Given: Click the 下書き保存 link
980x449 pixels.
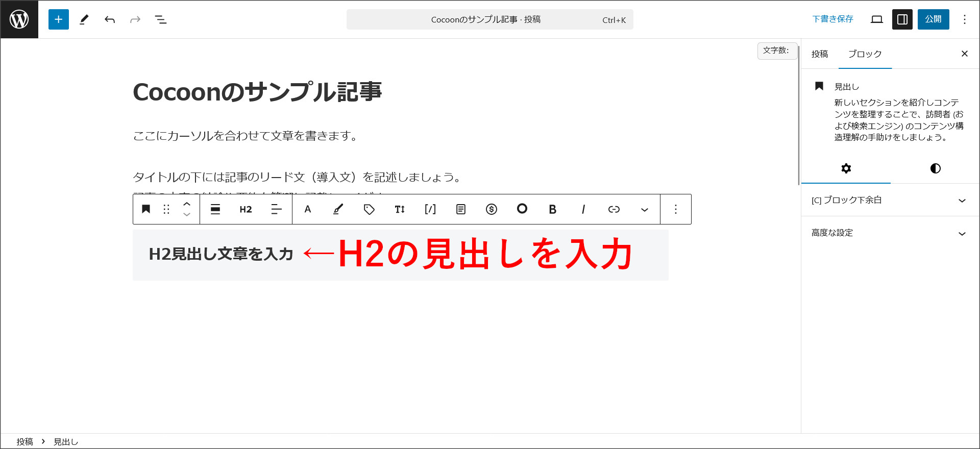Looking at the screenshot, I should (833, 19).
